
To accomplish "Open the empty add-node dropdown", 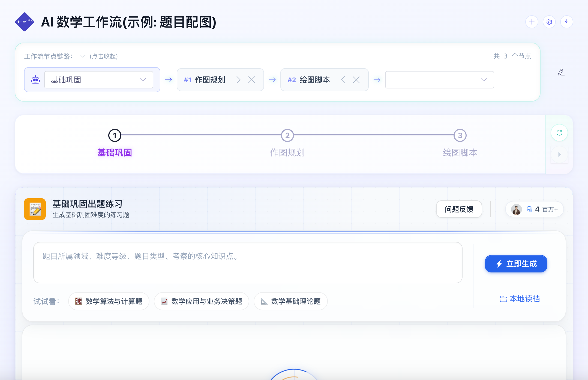I will click(439, 80).
